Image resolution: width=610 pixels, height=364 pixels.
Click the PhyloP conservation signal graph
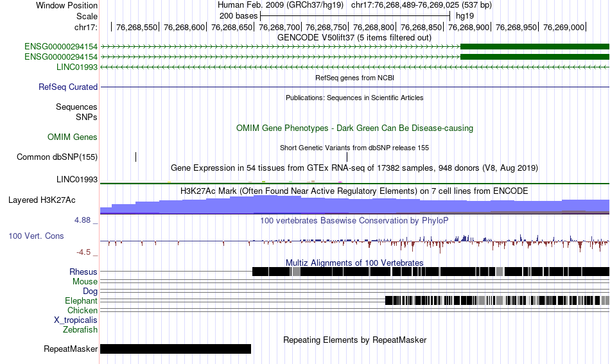coord(355,243)
